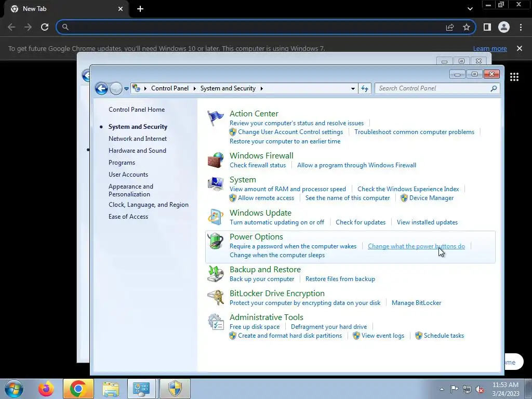Open the Power Options battery icon
The height and width of the screenshot is (399, 532).
216,241
